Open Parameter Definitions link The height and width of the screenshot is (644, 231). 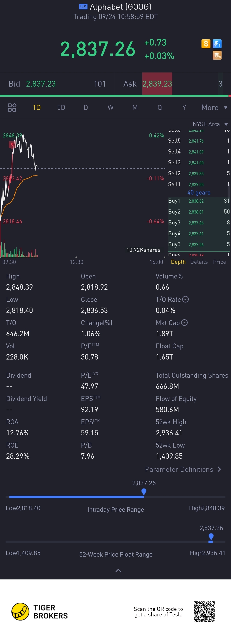click(183, 469)
